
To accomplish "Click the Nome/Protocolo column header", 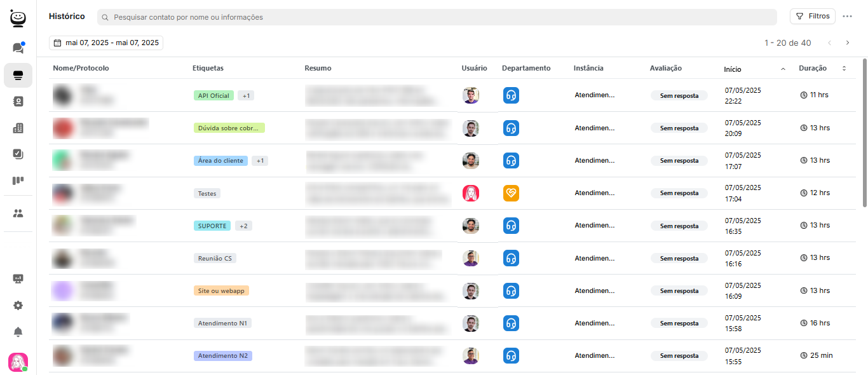I will click(x=81, y=68).
